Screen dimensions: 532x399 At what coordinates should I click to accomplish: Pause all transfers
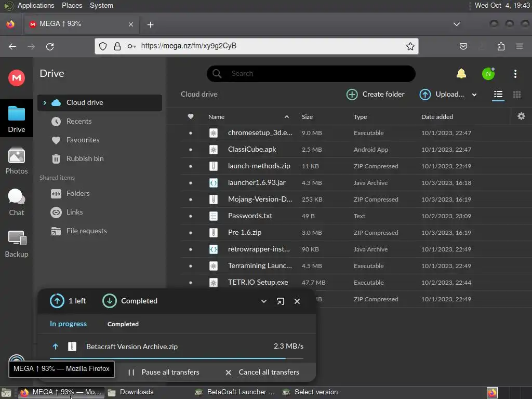[164, 372]
